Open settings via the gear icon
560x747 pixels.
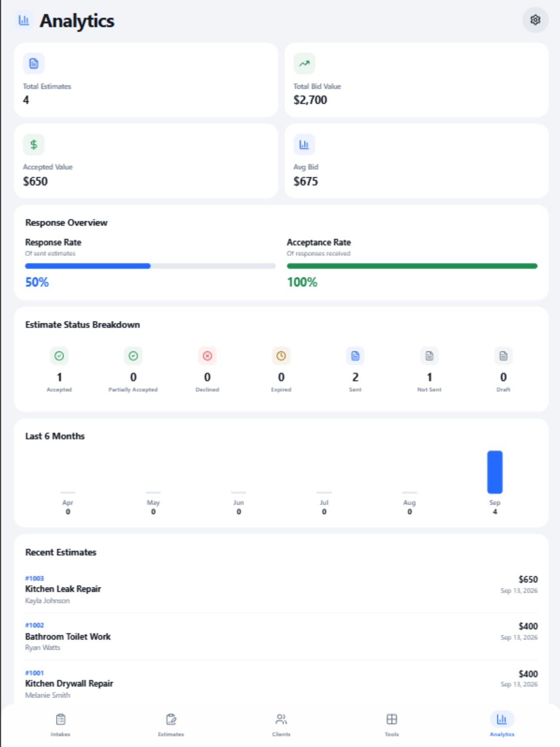pyautogui.click(x=535, y=20)
